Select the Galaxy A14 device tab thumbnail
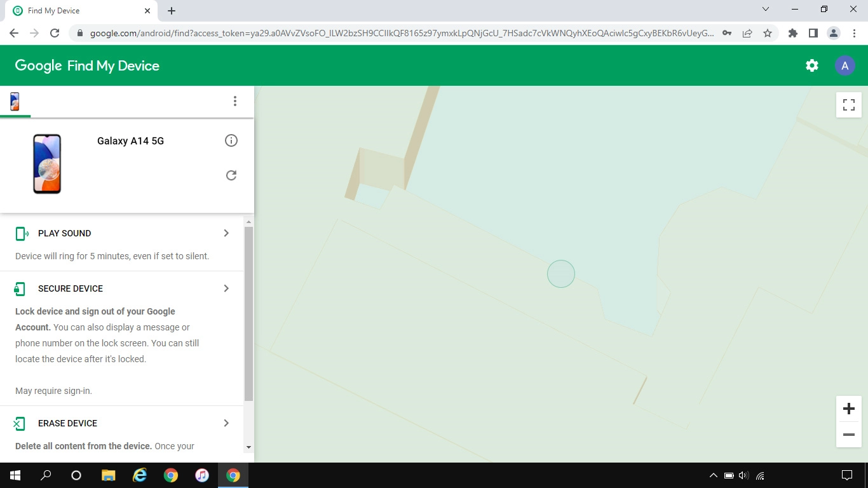 pyautogui.click(x=15, y=101)
